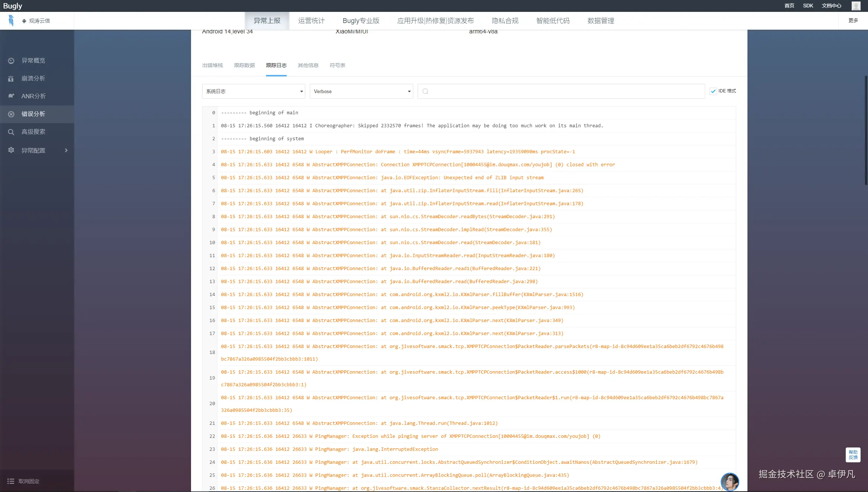Open the 异常上报 top navigation tab
Viewport: 868px width, 492px height.
point(267,21)
